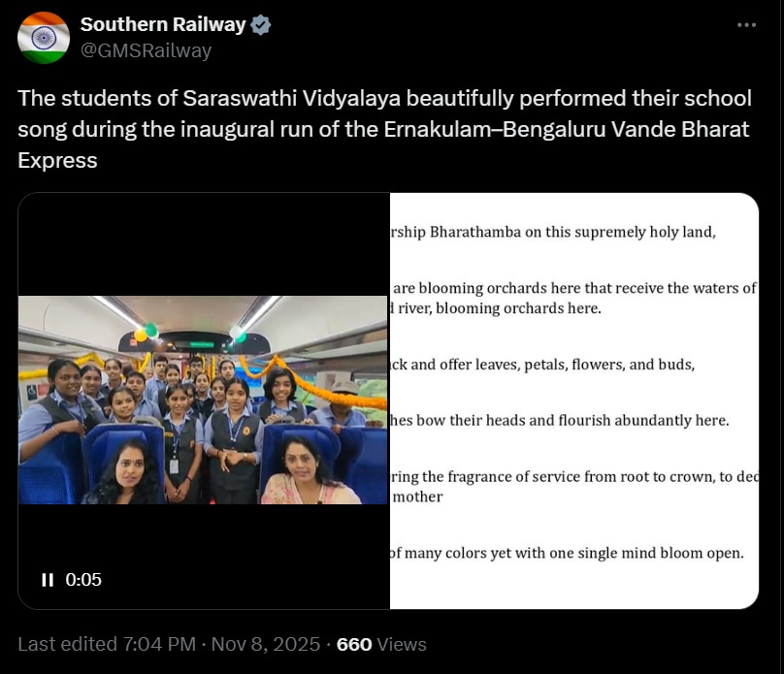Click the 660 Views count
Image resolution: width=784 pixels, height=674 pixels.
click(381, 644)
